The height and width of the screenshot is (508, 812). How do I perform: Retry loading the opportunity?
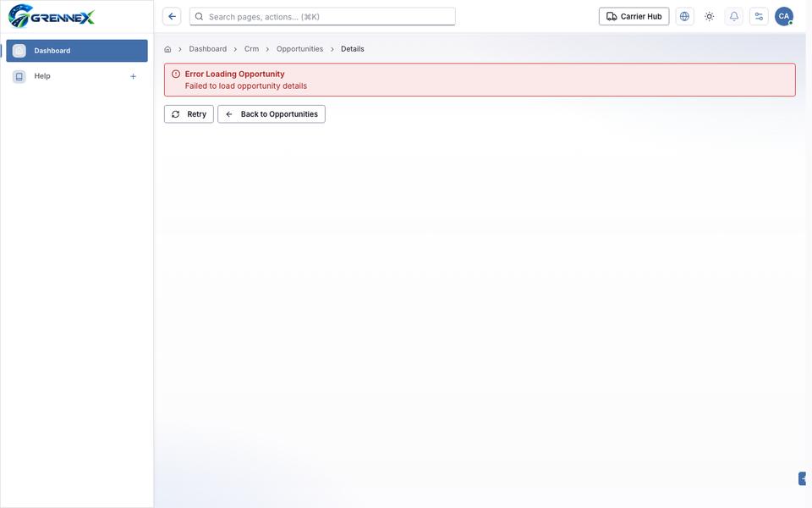189,114
